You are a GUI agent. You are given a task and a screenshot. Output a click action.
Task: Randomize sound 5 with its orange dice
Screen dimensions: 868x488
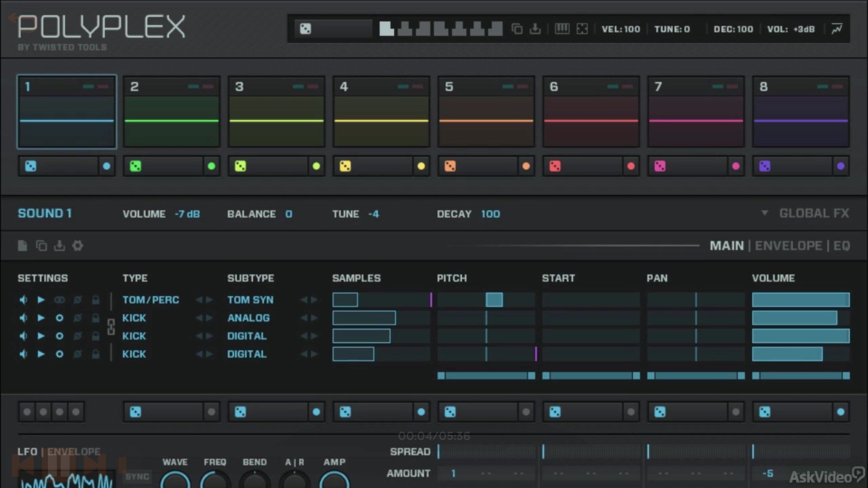coord(450,166)
